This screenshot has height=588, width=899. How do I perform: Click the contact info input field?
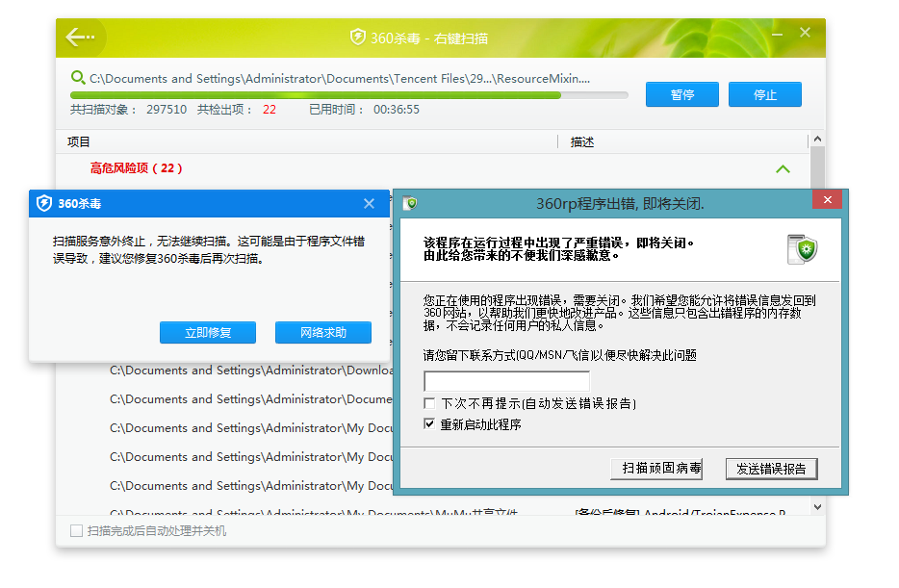tap(507, 380)
